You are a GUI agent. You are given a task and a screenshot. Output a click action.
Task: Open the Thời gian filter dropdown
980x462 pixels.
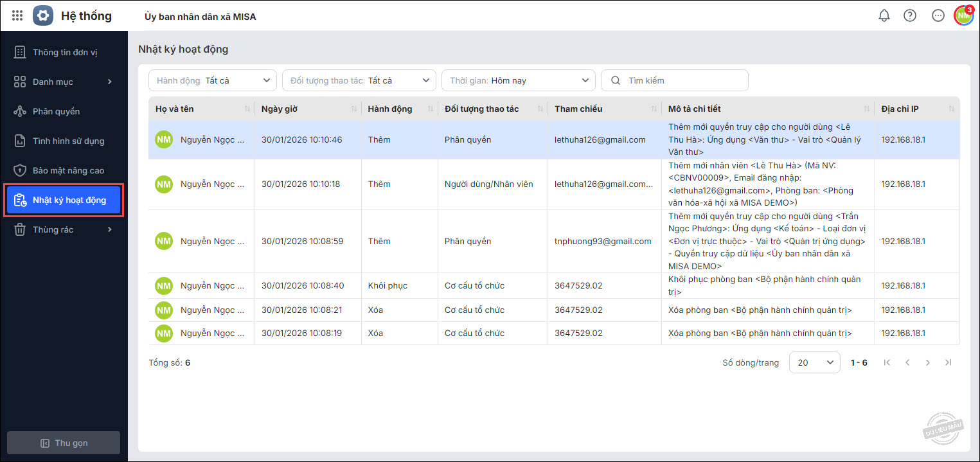click(x=519, y=80)
